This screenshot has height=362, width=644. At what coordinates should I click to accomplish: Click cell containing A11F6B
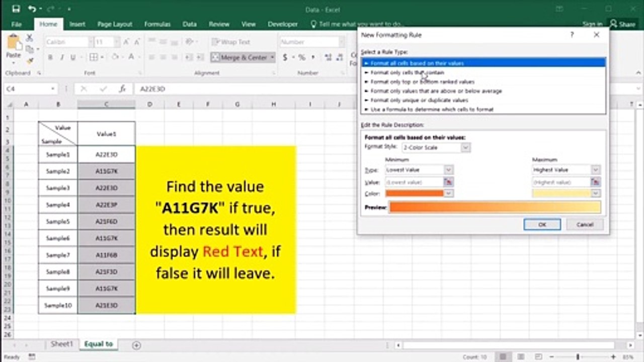click(x=106, y=255)
